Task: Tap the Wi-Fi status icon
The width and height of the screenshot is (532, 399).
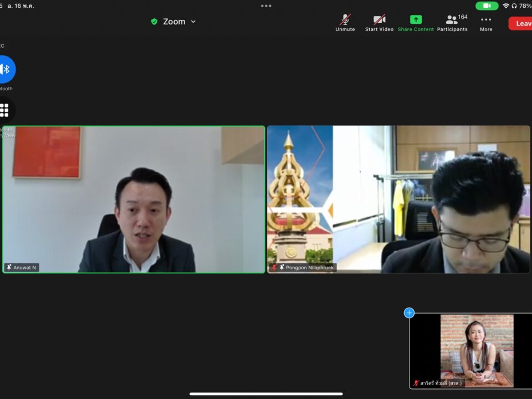Action: 506,6
